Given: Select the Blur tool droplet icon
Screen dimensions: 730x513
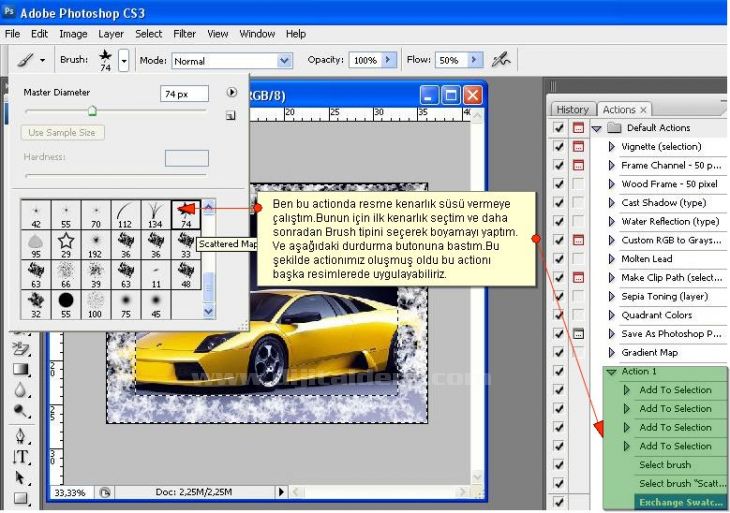Looking at the screenshot, I should click(x=20, y=390).
